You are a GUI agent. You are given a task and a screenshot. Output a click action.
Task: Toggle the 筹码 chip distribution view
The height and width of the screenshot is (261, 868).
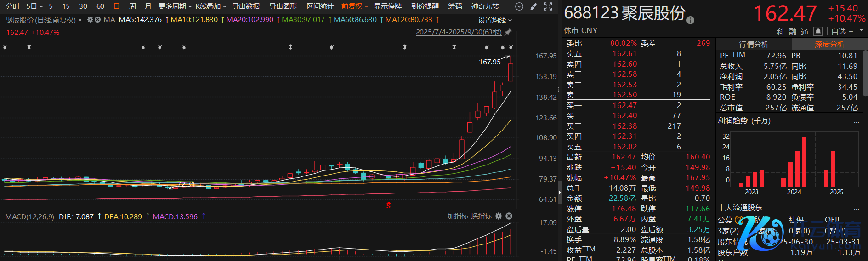click(455, 6)
